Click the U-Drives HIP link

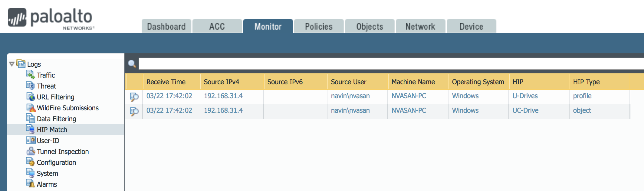525,96
